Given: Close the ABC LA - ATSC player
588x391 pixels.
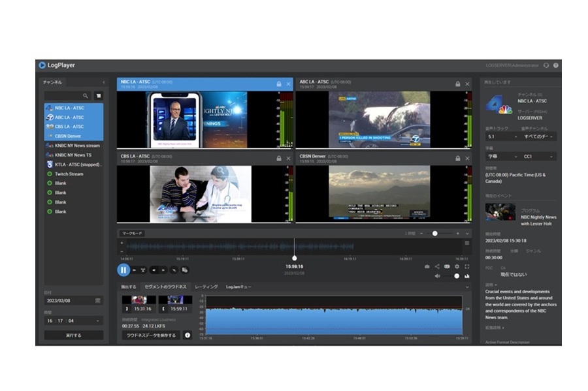Looking at the screenshot, I should click(x=467, y=84).
